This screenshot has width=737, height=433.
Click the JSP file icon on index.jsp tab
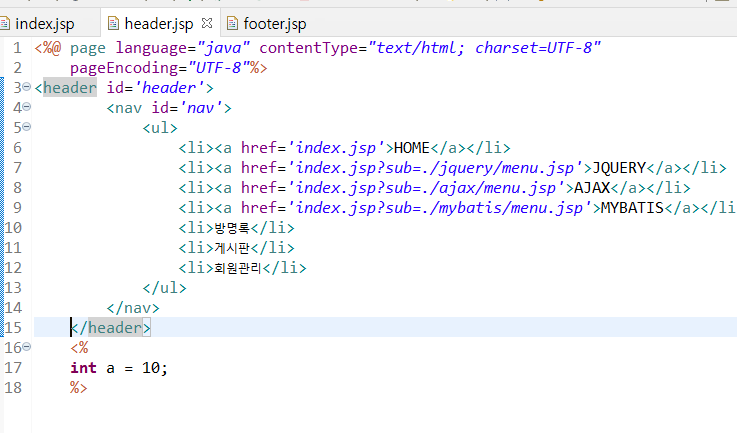click(x=5, y=24)
